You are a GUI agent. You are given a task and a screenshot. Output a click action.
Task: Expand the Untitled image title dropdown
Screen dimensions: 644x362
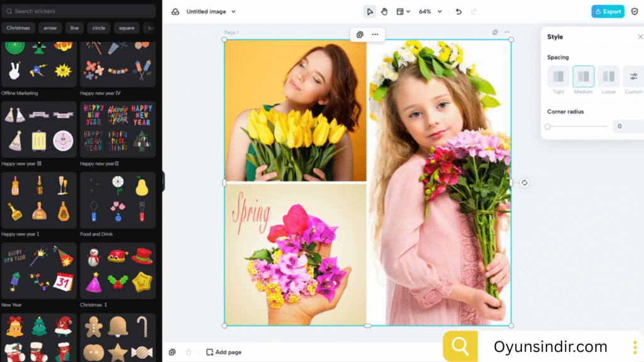tap(208, 11)
